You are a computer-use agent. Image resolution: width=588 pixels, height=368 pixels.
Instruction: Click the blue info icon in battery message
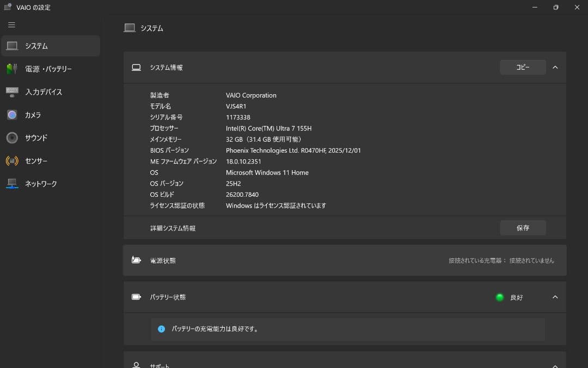point(161,329)
